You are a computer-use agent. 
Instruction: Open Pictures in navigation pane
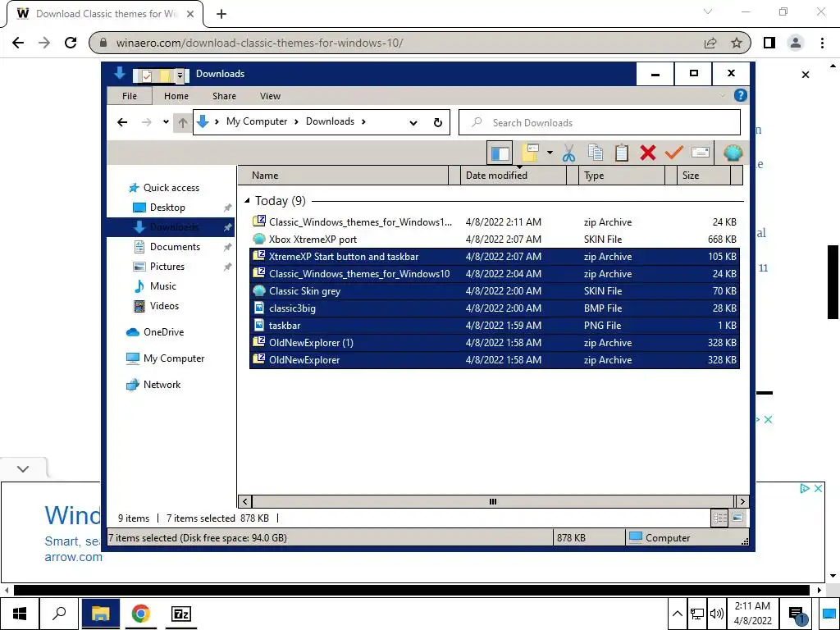167,267
